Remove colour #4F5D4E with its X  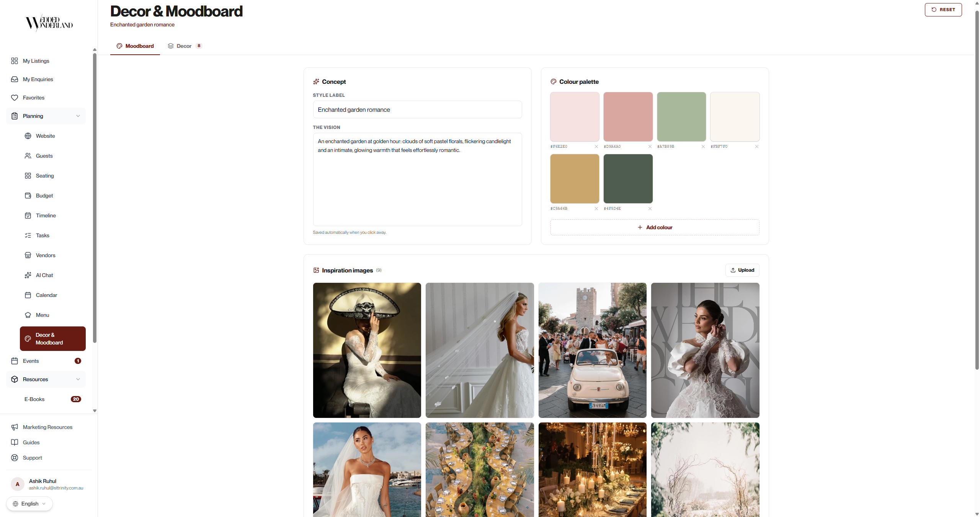(x=650, y=209)
